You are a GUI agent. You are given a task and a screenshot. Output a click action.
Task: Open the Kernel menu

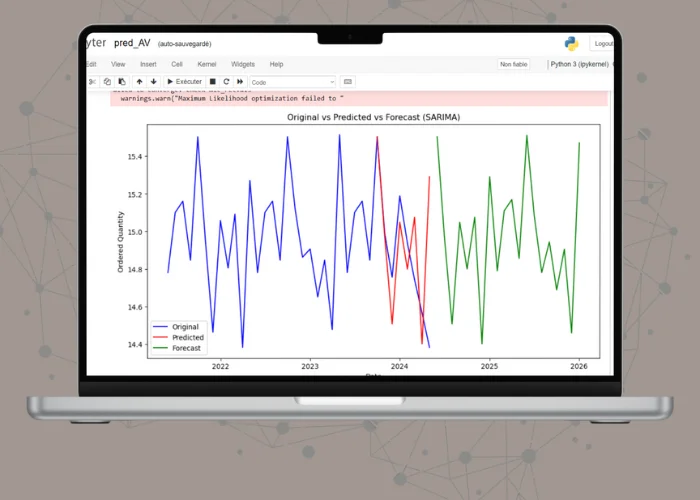point(206,64)
